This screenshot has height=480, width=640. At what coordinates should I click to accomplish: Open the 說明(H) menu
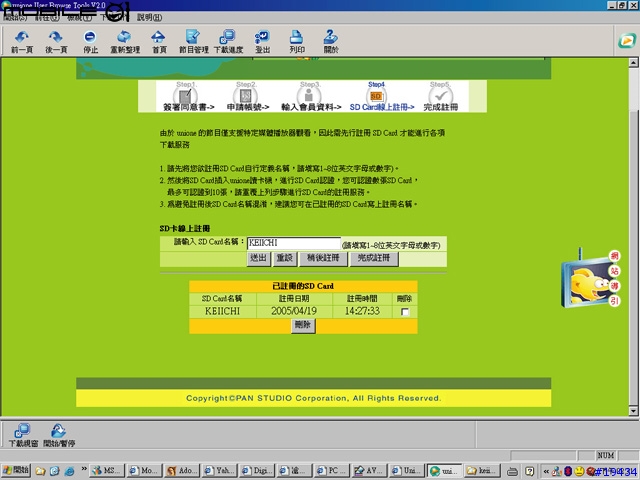click(x=149, y=17)
